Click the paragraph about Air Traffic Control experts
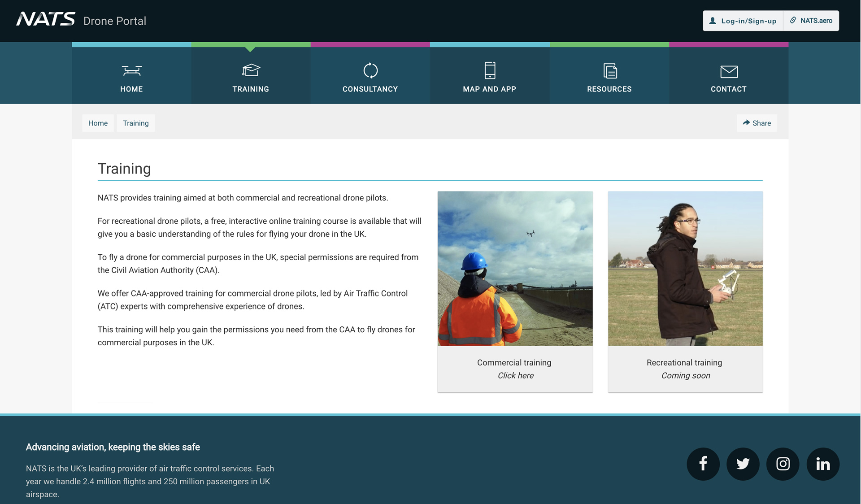861x504 pixels. pyautogui.click(x=253, y=300)
